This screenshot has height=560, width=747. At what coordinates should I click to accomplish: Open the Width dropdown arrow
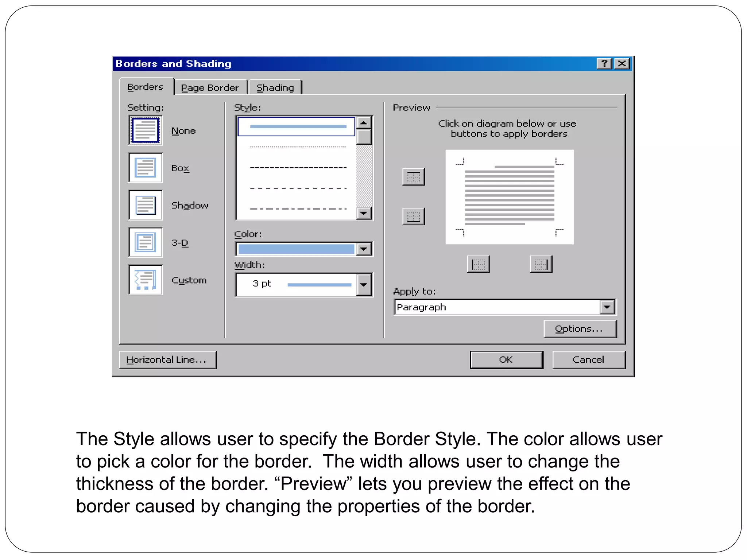364,284
